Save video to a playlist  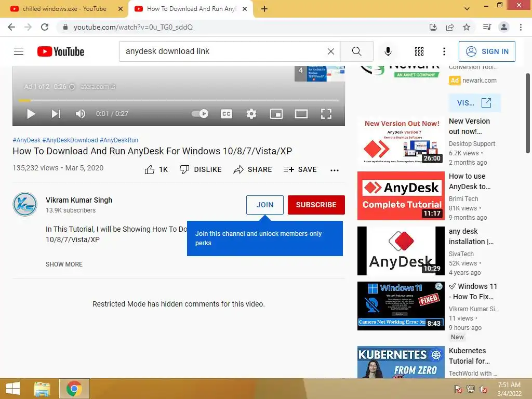pos(300,170)
